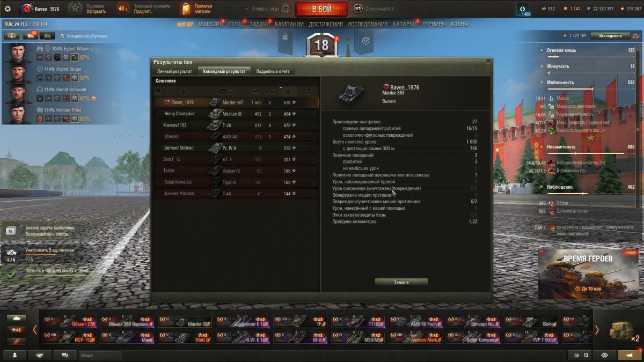The width and height of the screenshot is (644, 362).
Task: Click the referral infinity icon button
Action: tap(604, 355)
